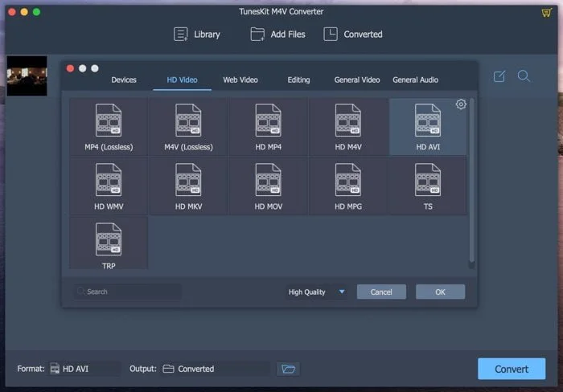Choose the HD MOV format
Image resolution: width=563 pixels, height=392 pixels.
coord(268,186)
